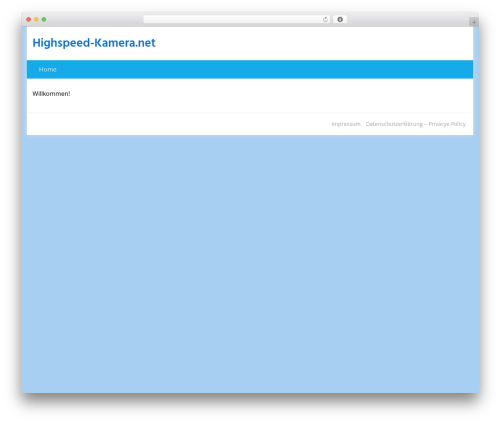This screenshot has height=423, width=500.
Task: Click the Willkommen! text
Action: coord(51,94)
